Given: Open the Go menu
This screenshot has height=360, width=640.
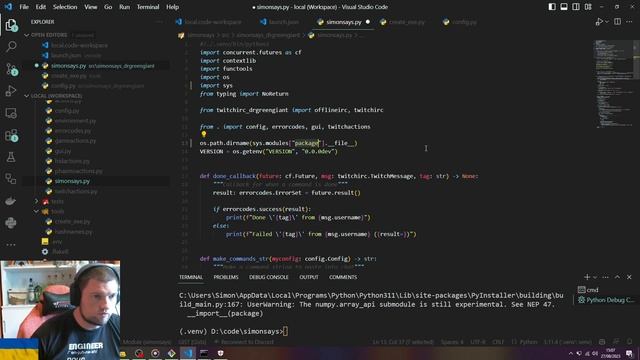Looking at the screenshot, I should tap(108, 7).
